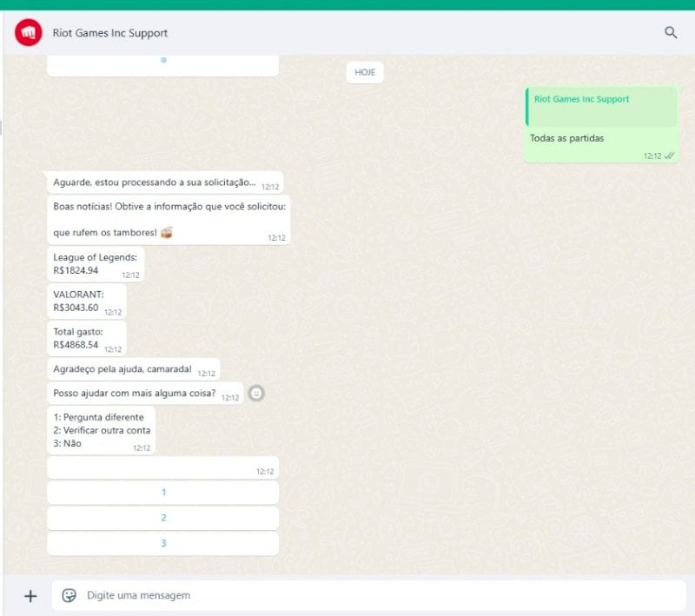The width and height of the screenshot is (695, 616).
Task: Select the 'Total gasto' R$4868.54 message
Action: pos(87,339)
